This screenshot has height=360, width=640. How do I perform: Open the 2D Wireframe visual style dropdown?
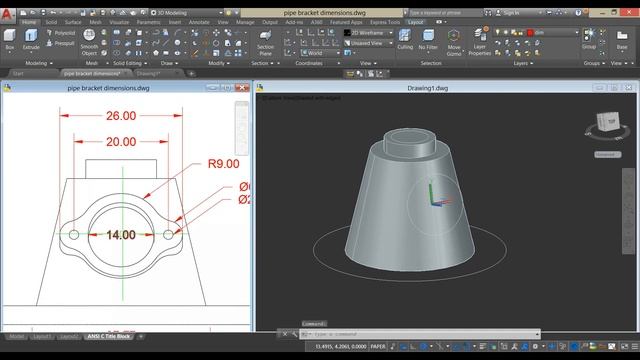point(369,33)
